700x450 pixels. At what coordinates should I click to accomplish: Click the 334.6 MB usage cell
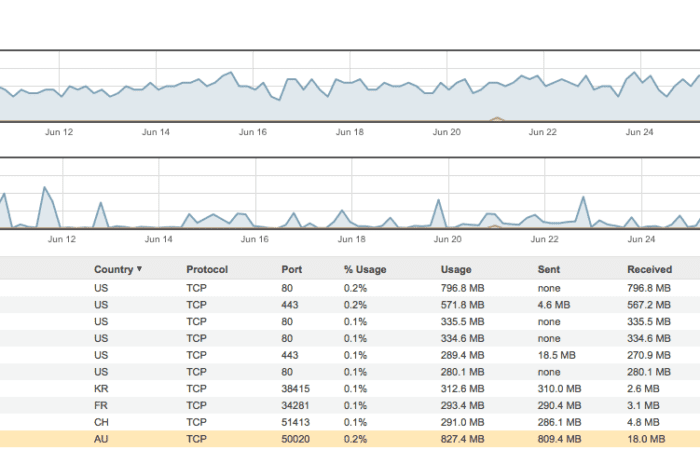click(462, 338)
